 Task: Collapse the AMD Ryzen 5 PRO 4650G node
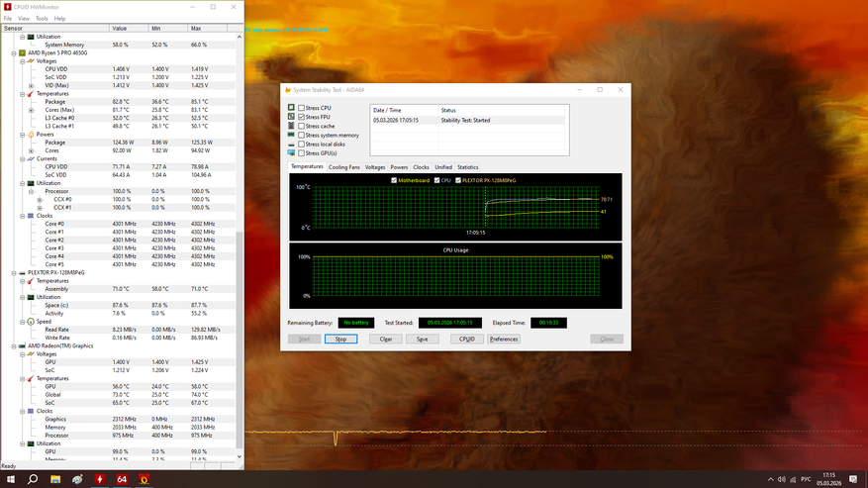(14, 53)
